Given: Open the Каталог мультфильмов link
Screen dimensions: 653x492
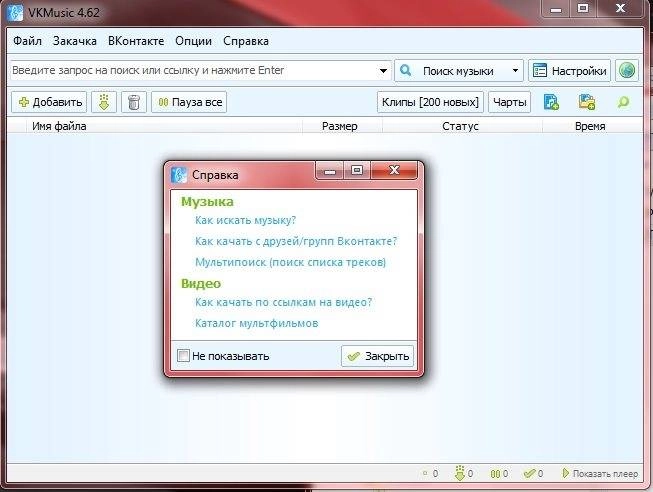Looking at the screenshot, I should coord(257,323).
